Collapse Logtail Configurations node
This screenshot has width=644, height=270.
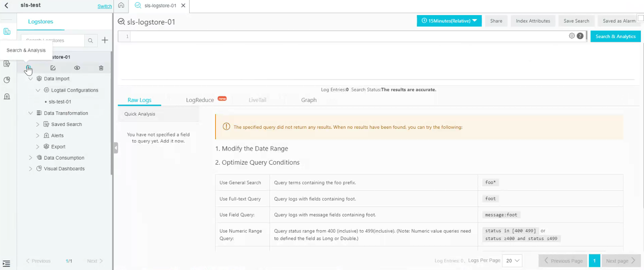pos(38,90)
